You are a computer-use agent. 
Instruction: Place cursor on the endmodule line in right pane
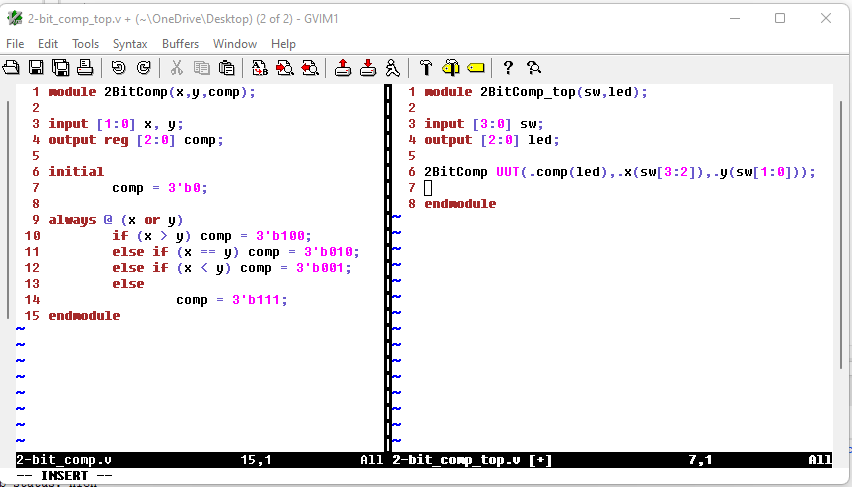pyautogui.click(x=460, y=204)
